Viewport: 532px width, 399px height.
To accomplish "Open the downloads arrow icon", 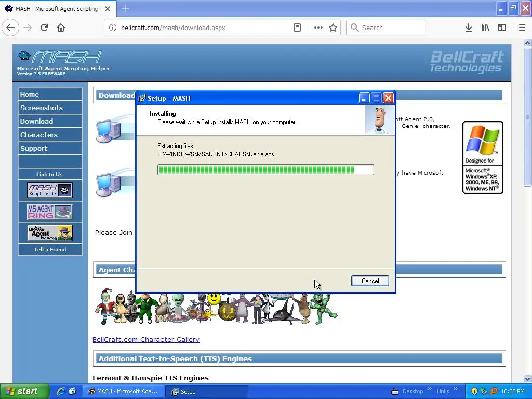I will click(x=469, y=28).
